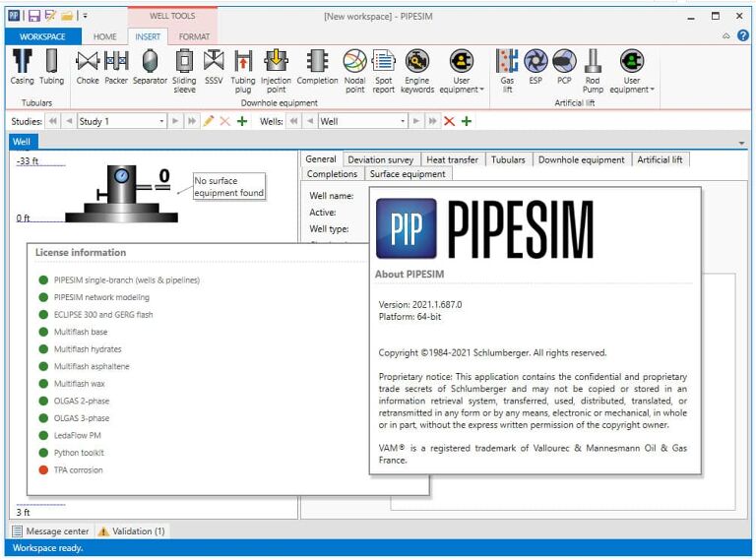Click 'PIPESIM network modeling' license entry

101,297
